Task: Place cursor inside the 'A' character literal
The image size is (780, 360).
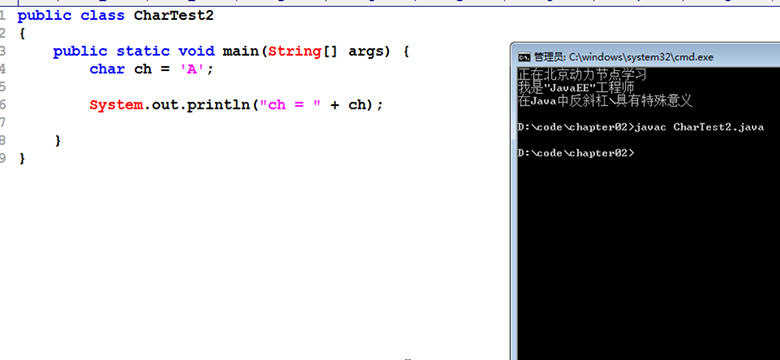Action: (192, 69)
